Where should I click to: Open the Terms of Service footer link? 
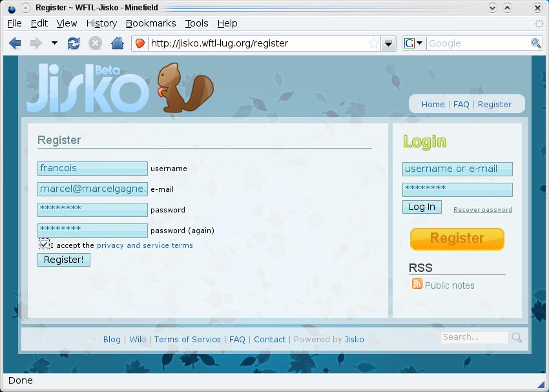click(187, 339)
